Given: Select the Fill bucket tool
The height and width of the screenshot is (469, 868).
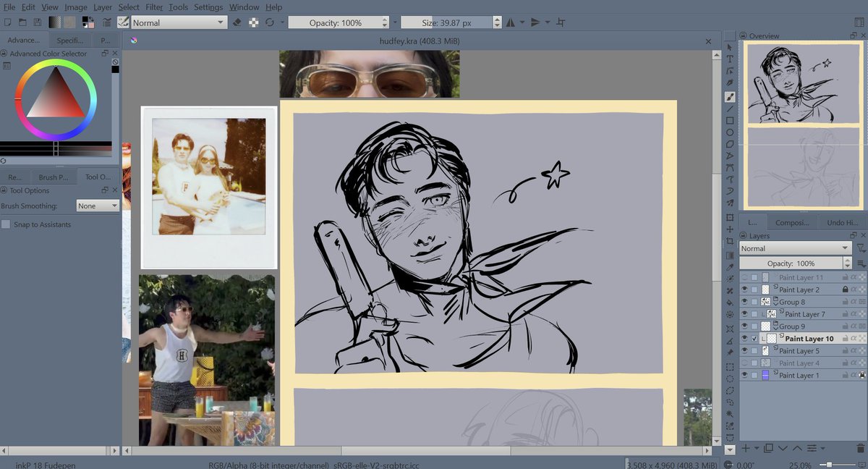Looking at the screenshot, I should click(730, 303).
